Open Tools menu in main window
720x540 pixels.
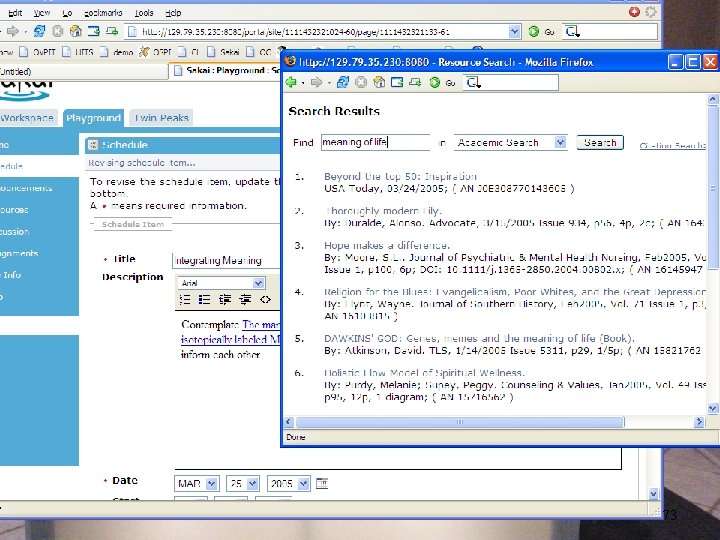tap(144, 13)
